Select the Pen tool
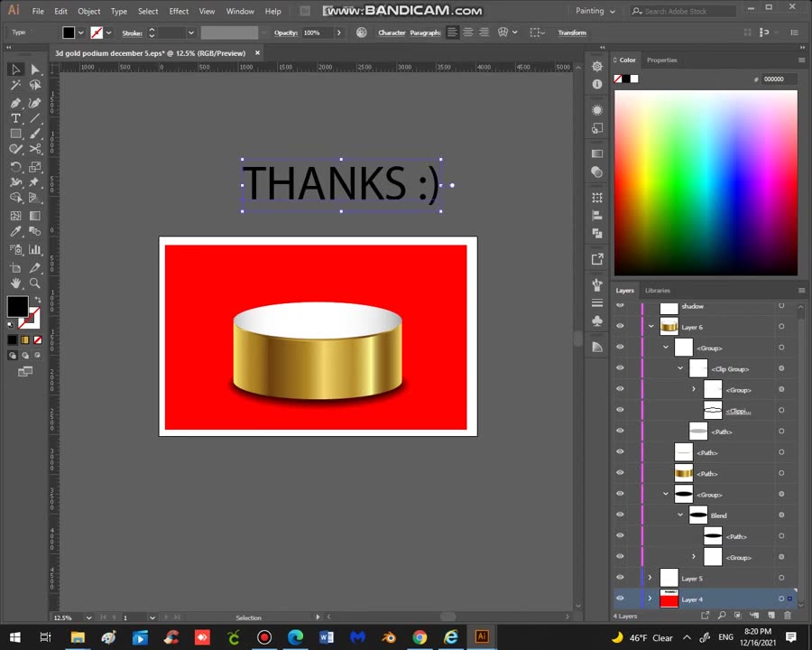 click(15, 103)
